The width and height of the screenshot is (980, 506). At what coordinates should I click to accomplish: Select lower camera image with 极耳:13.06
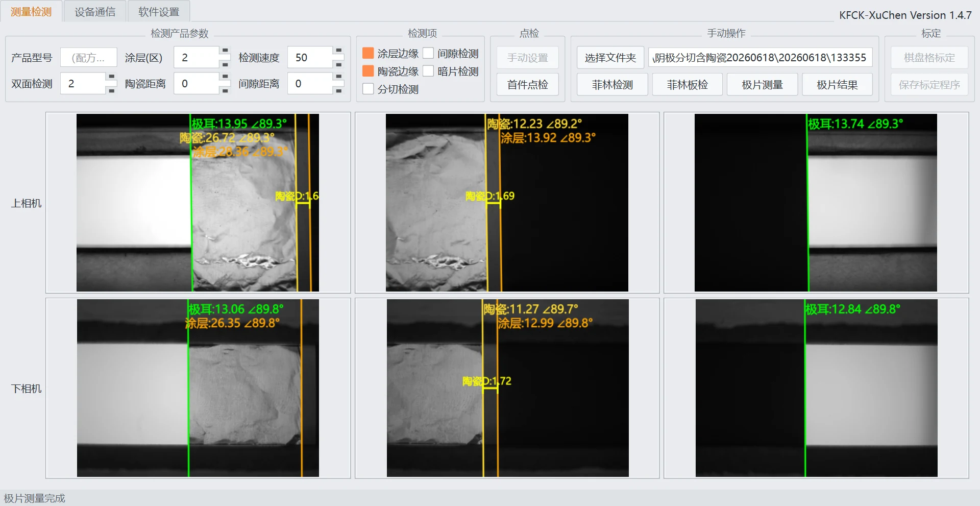(198, 388)
